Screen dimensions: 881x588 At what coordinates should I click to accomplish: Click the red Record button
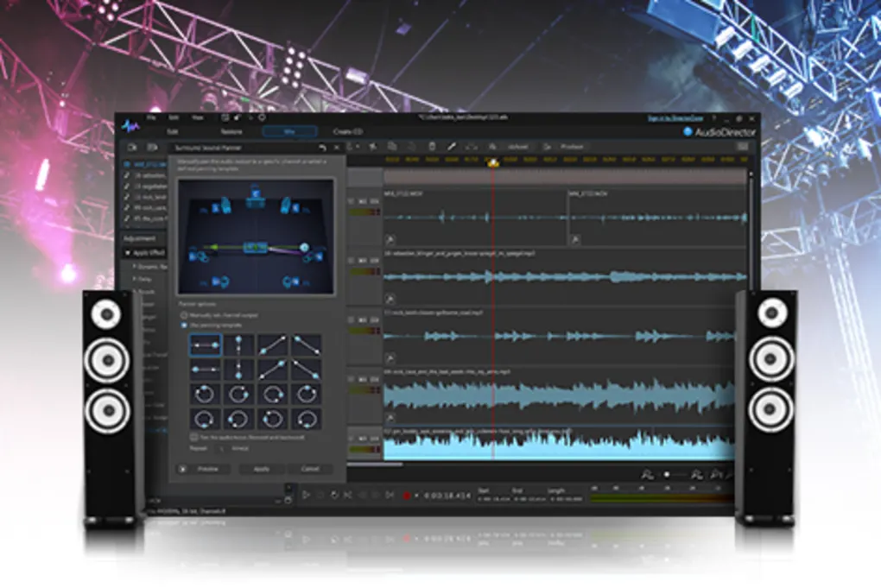(407, 496)
